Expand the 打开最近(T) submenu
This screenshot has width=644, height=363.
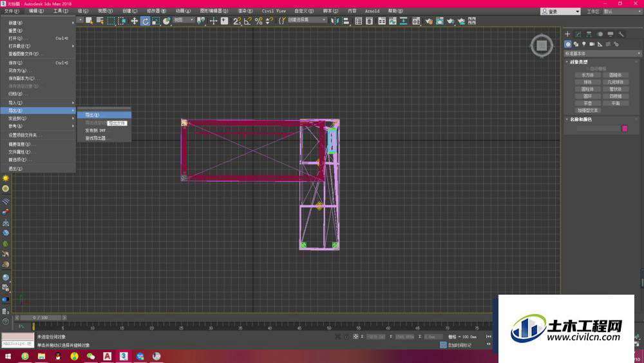(38, 46)
